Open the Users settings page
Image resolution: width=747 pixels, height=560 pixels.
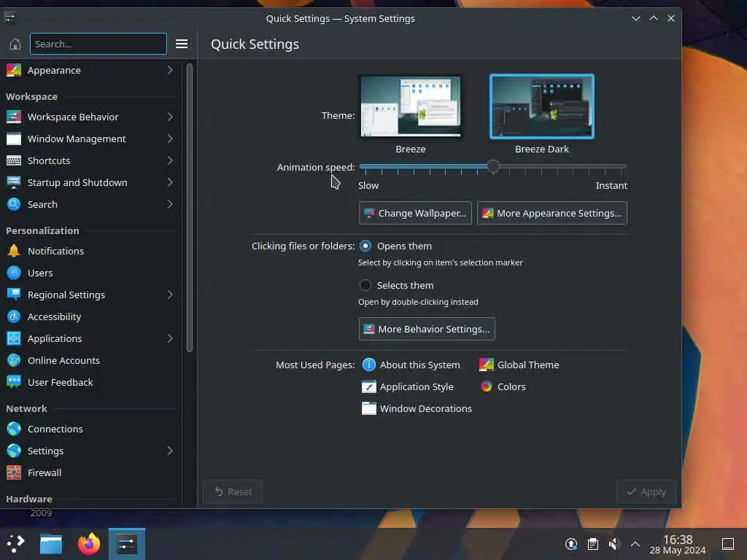click(x=90, y=273)
